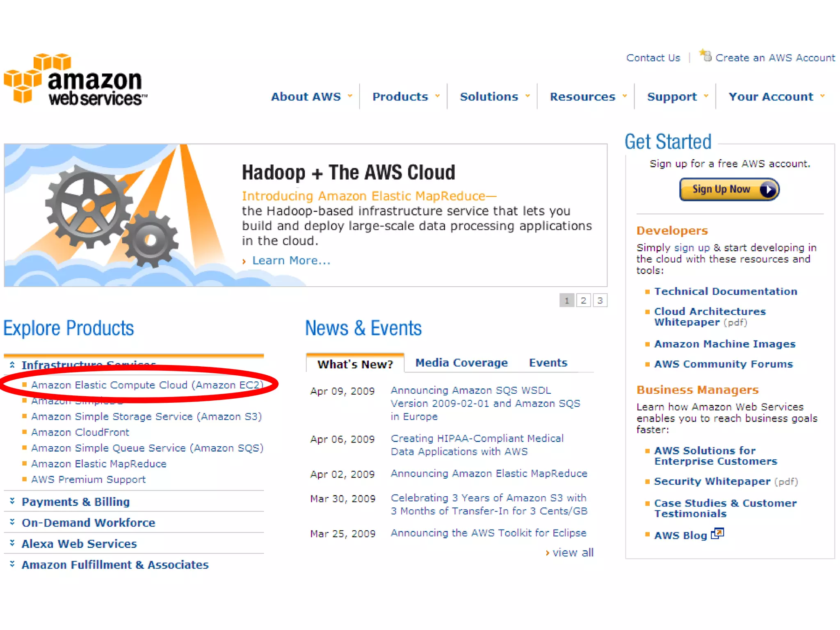Expand Amazon Fulfillment & Associates section

12,564
